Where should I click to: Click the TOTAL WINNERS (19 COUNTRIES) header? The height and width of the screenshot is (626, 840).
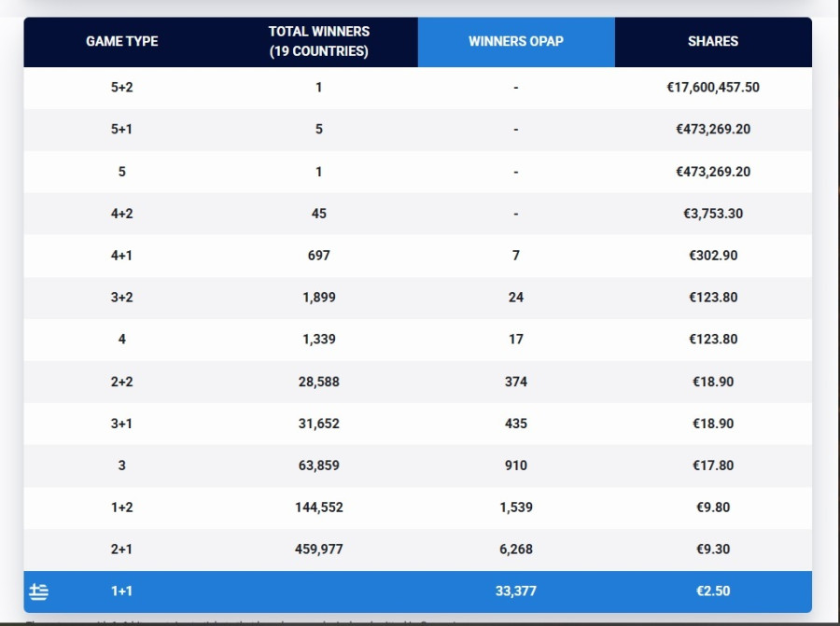point(319,42)
